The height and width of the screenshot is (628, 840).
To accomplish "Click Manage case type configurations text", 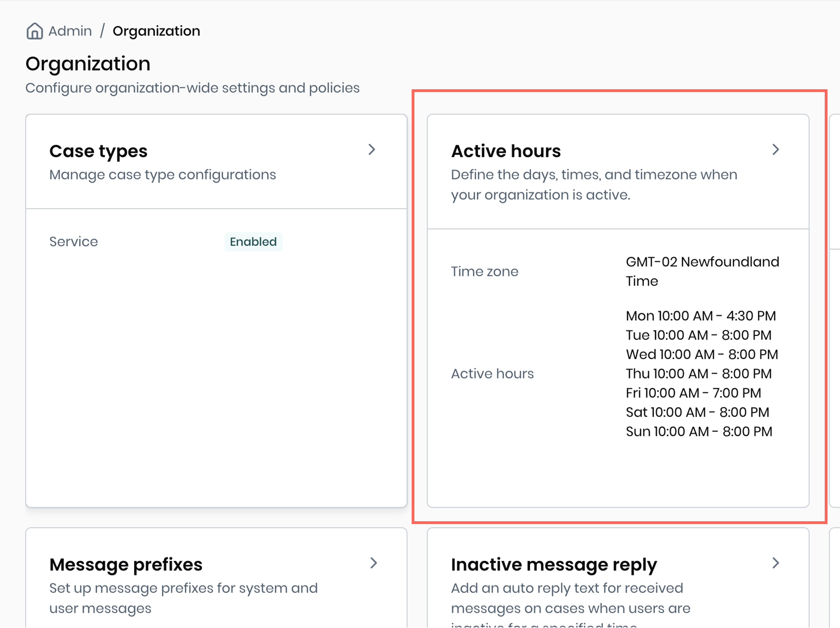I will click(162, 175).
